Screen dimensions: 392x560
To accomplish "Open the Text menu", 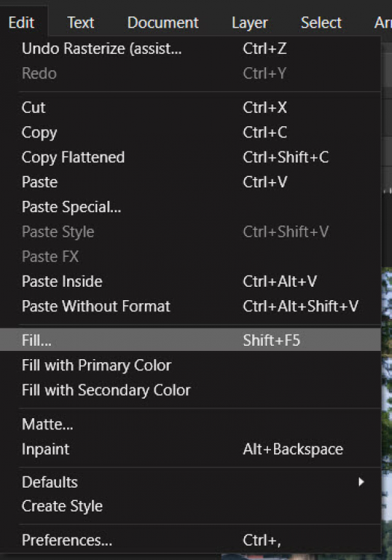I will point(81,23).
